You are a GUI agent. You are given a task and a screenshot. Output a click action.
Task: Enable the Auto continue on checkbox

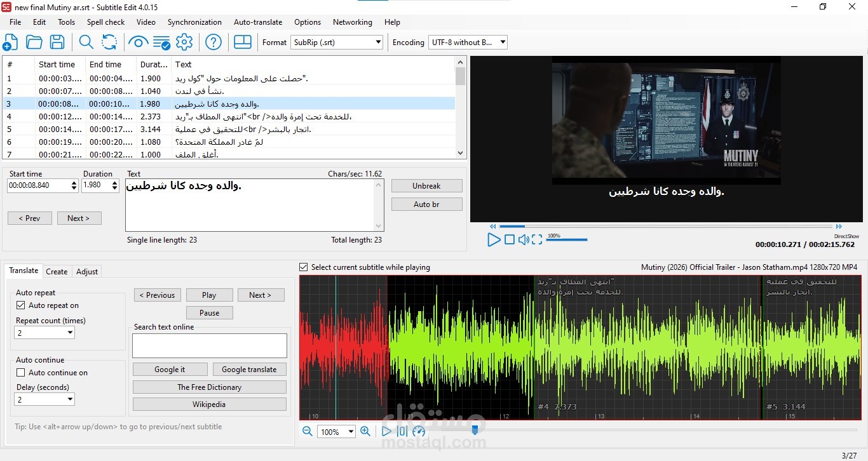(x=20, y=373)
